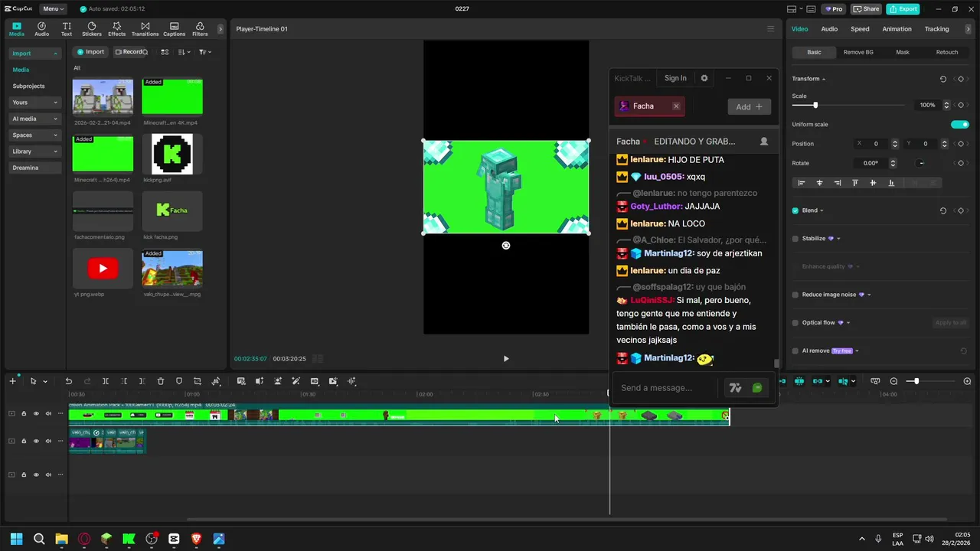Reset the Transform settings
Viewport: 980px width, 551px height.
click(942, 79)
